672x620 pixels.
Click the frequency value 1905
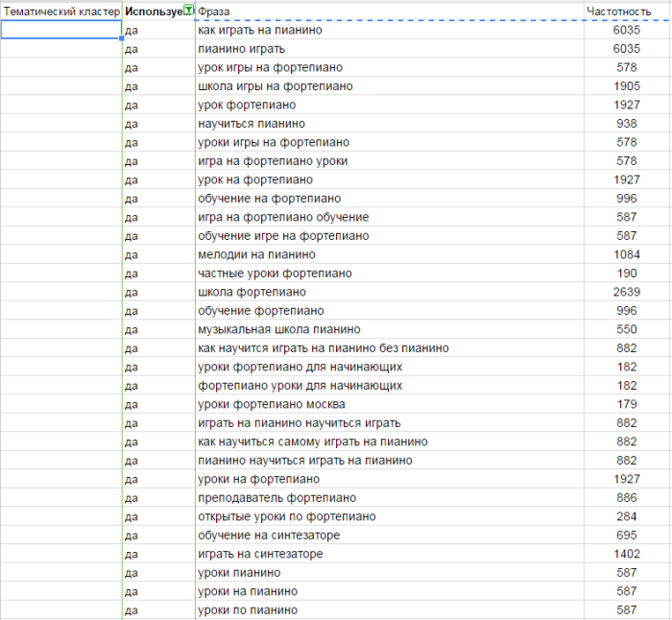click(626, 85)
